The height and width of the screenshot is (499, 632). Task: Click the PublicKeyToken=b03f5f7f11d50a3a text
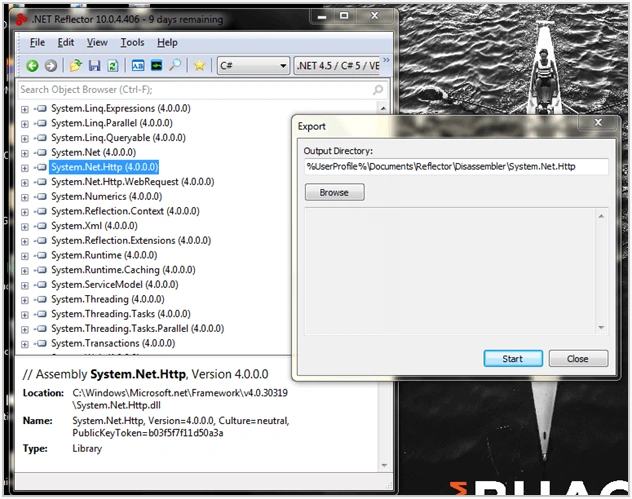[148, 433]
